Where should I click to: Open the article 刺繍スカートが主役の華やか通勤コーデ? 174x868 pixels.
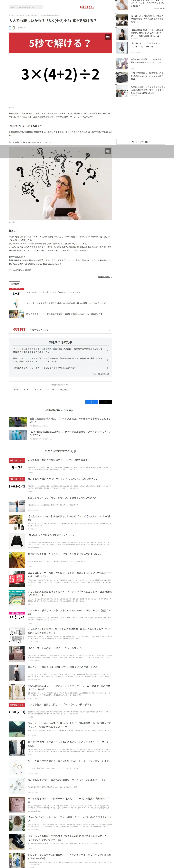66,303
